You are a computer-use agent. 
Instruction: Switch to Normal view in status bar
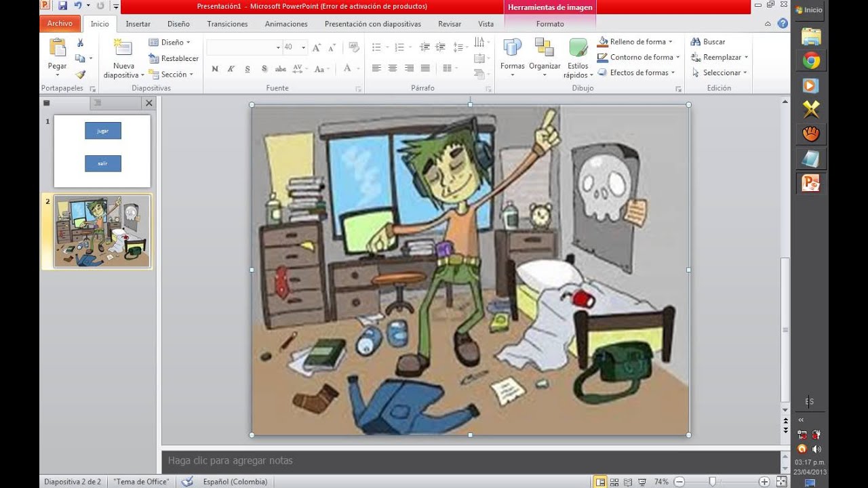pyautogui.click(x=600, y=482)
